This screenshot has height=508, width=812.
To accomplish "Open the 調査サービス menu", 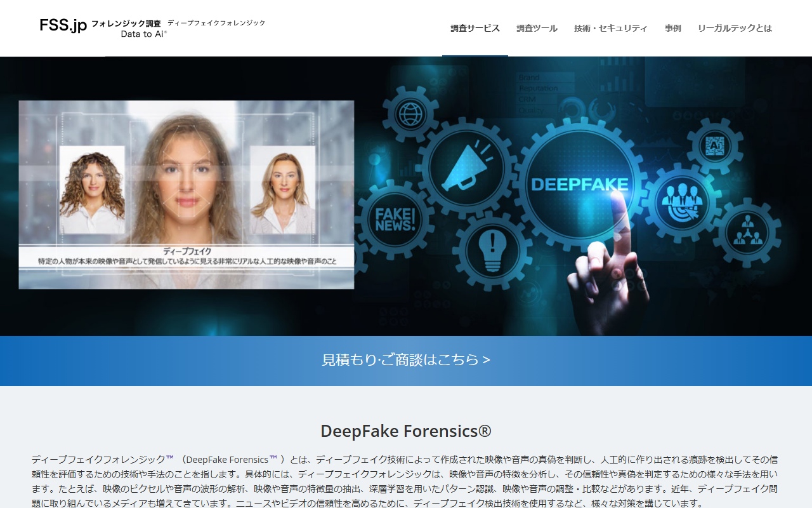I will point(475,28).
